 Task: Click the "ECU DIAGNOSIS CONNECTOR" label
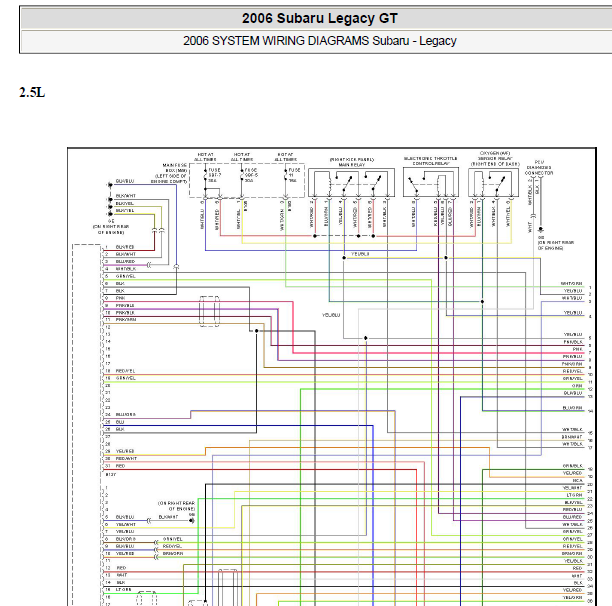pos(539,167)
